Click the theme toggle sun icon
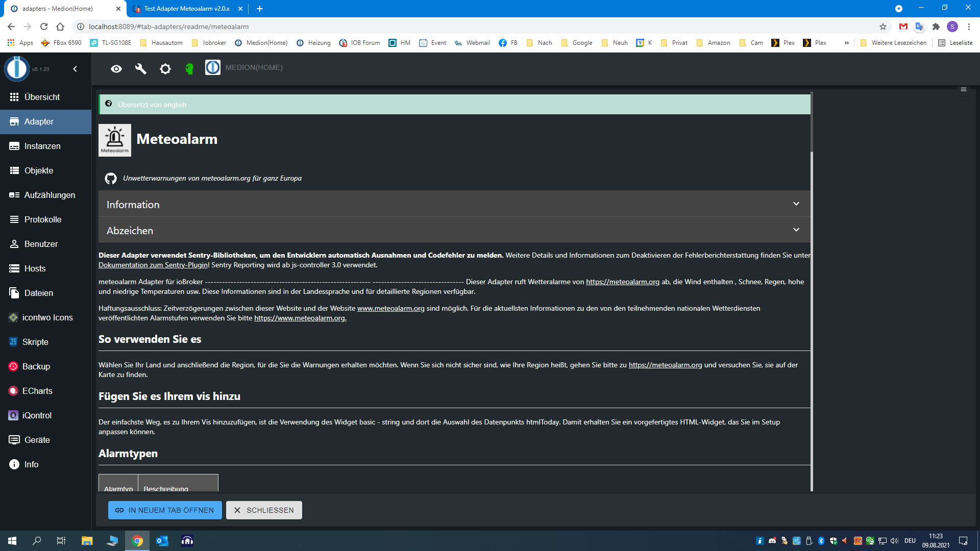 click(165, 68)
